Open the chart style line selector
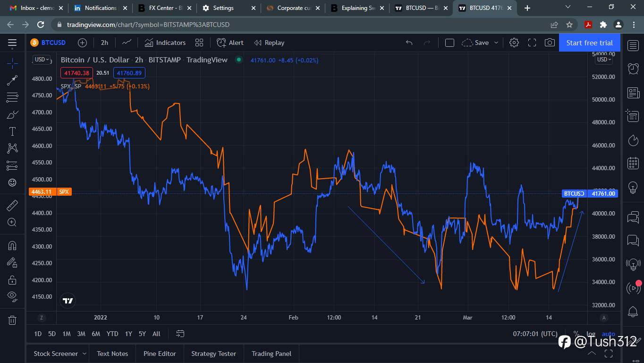The width and height of the screenshot is (644, 363). pyautogui.click(x=127, y=43)
